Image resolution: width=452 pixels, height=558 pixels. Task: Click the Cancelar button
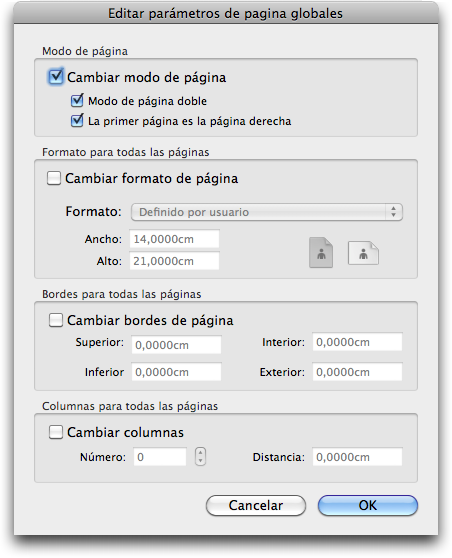pyautogui.click(x=256, y=505)
